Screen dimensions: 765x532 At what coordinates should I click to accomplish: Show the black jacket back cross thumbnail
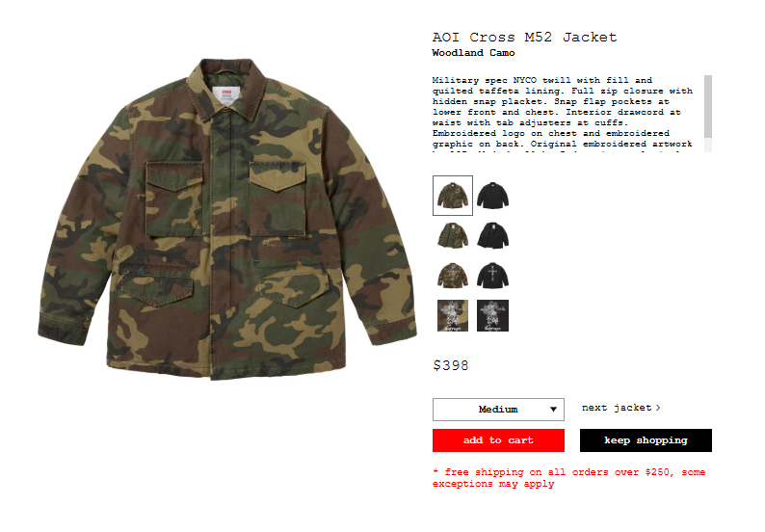point(492,276)
